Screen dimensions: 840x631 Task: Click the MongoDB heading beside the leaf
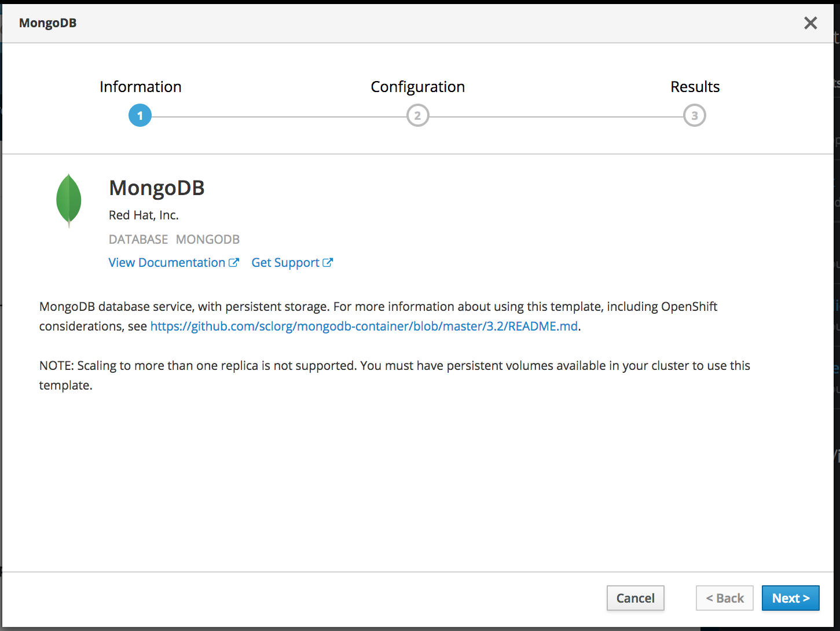pyautogui.click(x=157, y=188)
